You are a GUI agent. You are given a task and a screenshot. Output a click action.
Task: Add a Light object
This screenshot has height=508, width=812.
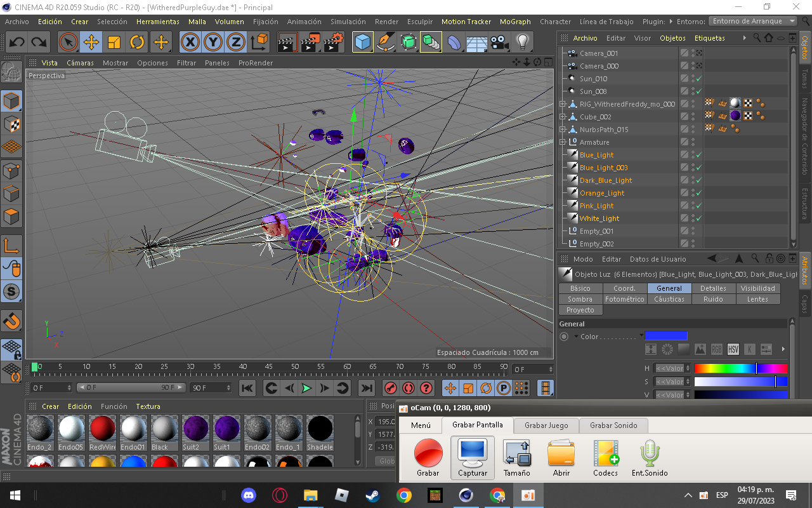point(522,43)
